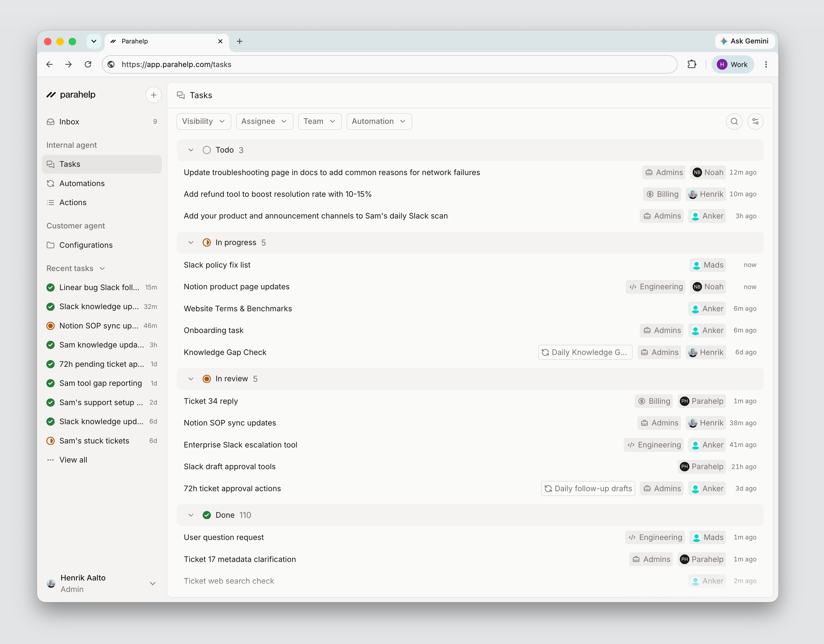This screenshot has height=644, width=824.
Task: Click the Todo status circle in group header
Action: pos(207,150)
